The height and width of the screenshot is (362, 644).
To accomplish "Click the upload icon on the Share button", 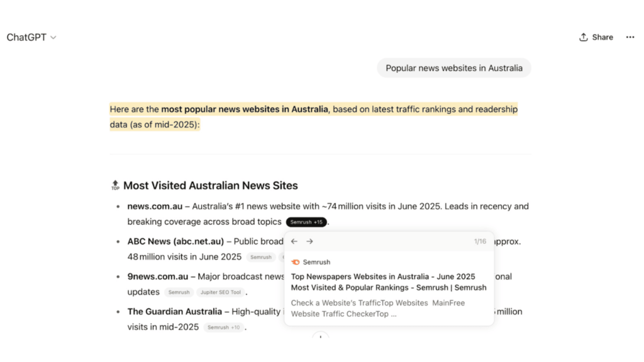I will pos(584,37).
